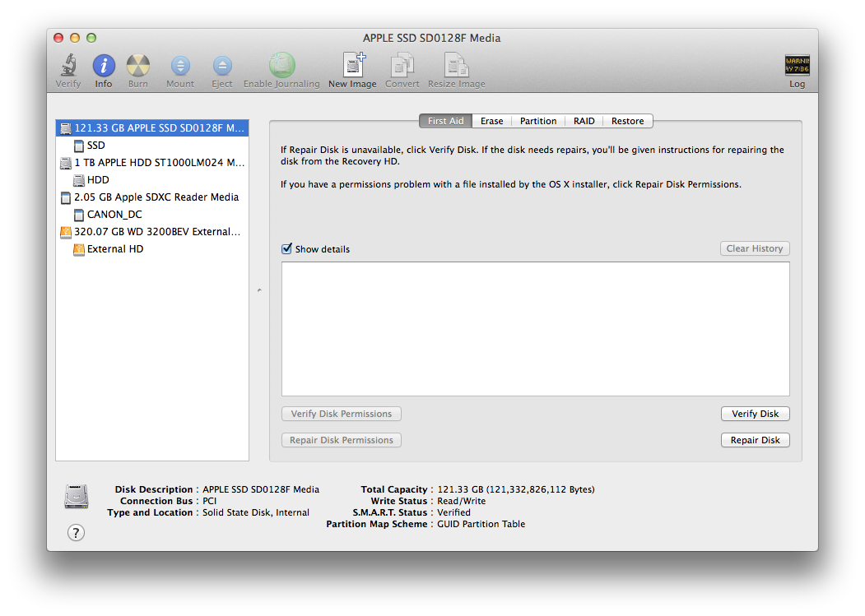
Task: Select the 2.05 GB Apple SDXC Reader
Action: (152, 197)
